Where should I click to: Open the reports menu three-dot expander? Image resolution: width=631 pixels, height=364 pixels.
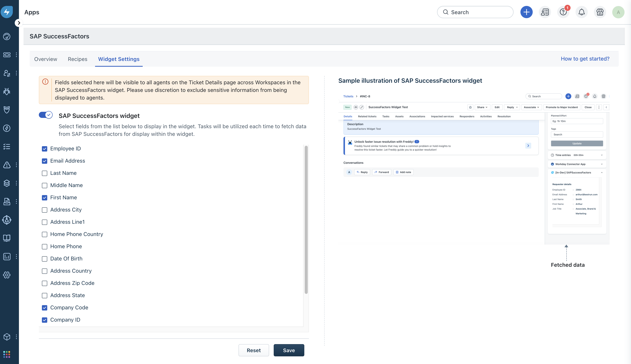16,256
